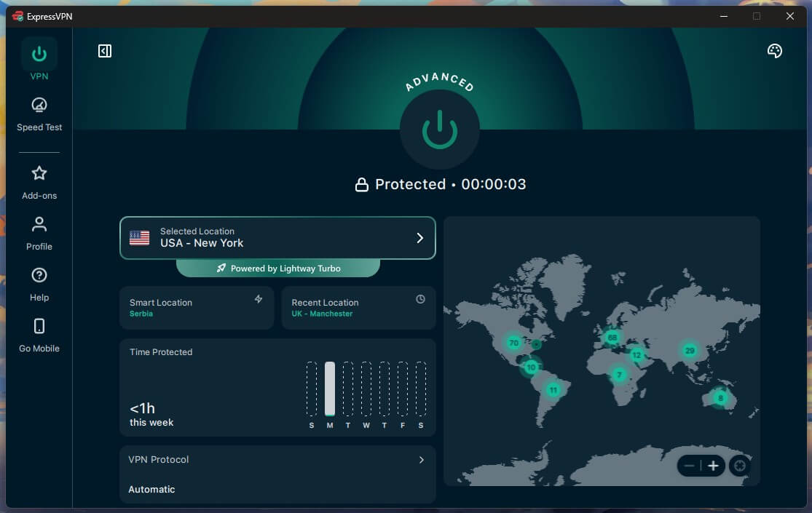Connect to Recent Location UK - Manchester
Image resolution: width=812 pixels, height=513 pixels.
click(358, 308)
